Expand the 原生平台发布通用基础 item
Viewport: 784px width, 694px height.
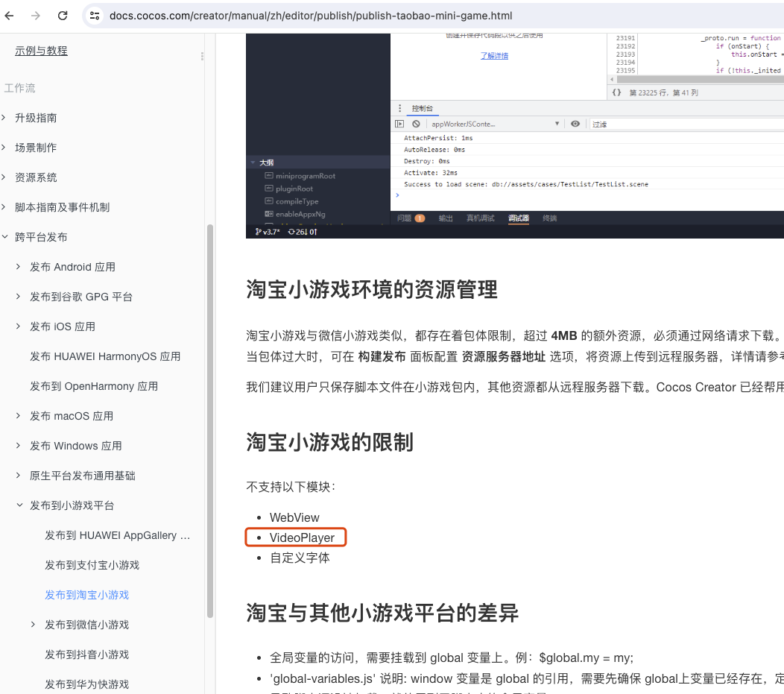pyautogui.click(x=18, y=476)
